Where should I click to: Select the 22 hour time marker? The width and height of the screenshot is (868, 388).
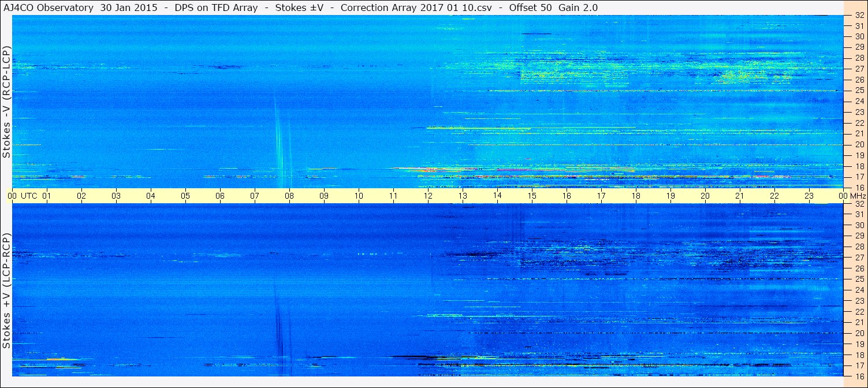click(x=774, y=196)
